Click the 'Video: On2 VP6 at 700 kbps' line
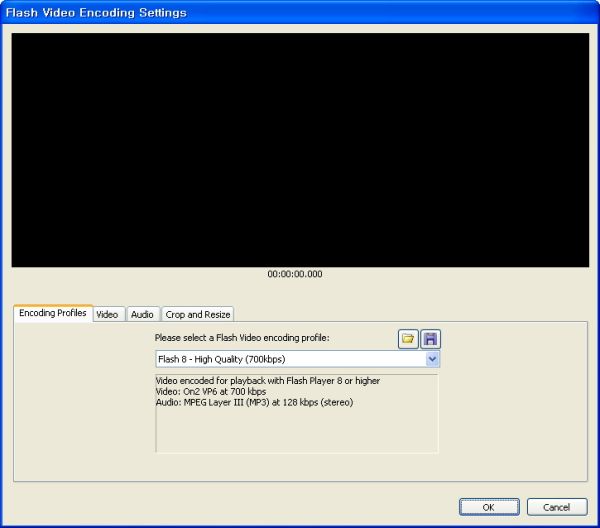 tap(211, 391)
